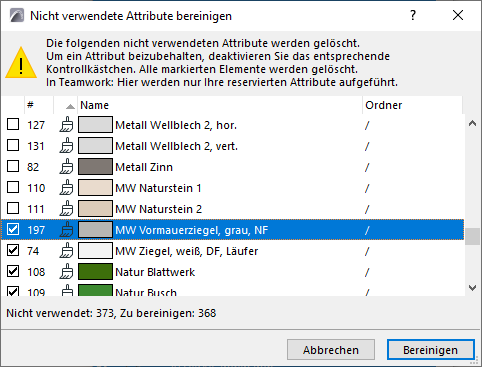Click the sort arrow column header
482x367 pixels.
point(66,105)
